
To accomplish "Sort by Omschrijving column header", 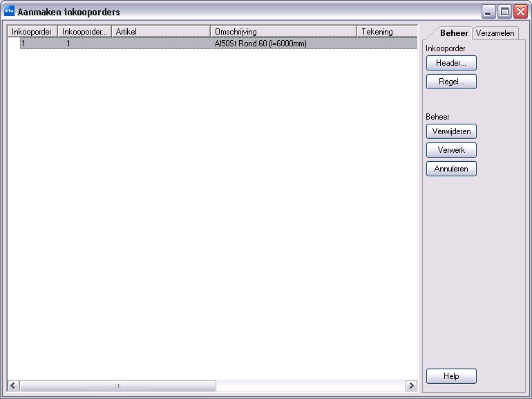I will [284, 32].
